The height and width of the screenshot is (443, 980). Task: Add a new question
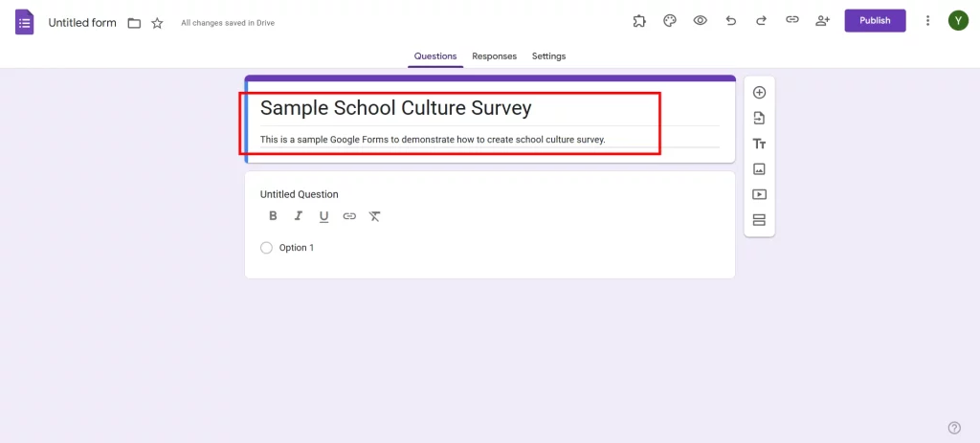(759, 93)
